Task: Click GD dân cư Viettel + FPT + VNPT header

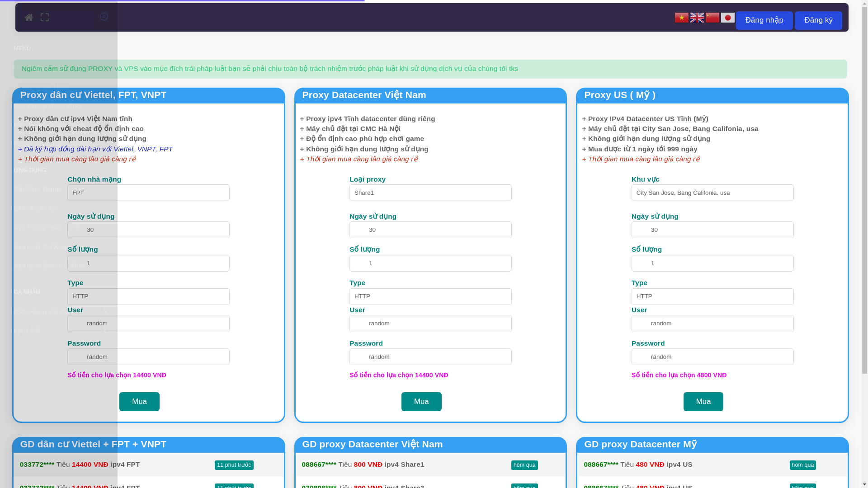Action: tap(93, 444)
